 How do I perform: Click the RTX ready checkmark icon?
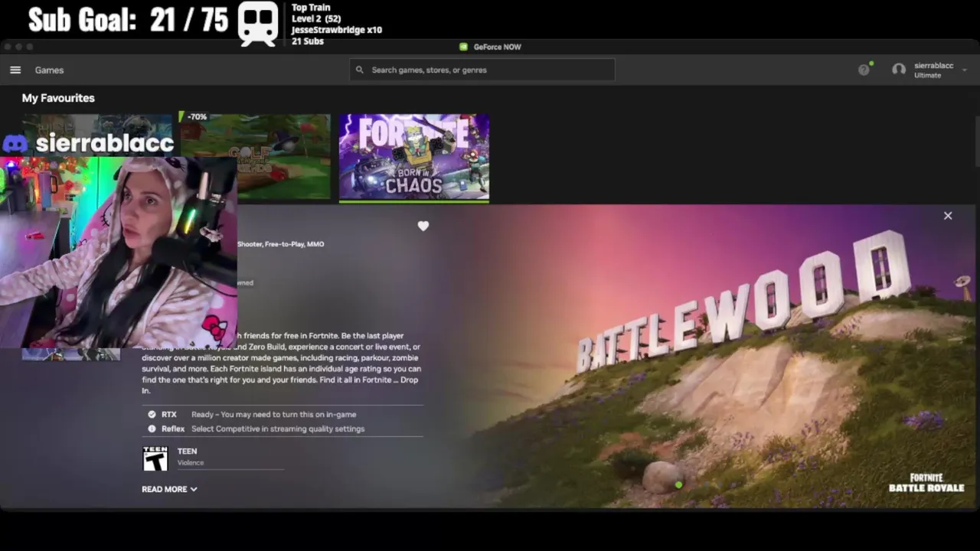click(x=152, y=414)
